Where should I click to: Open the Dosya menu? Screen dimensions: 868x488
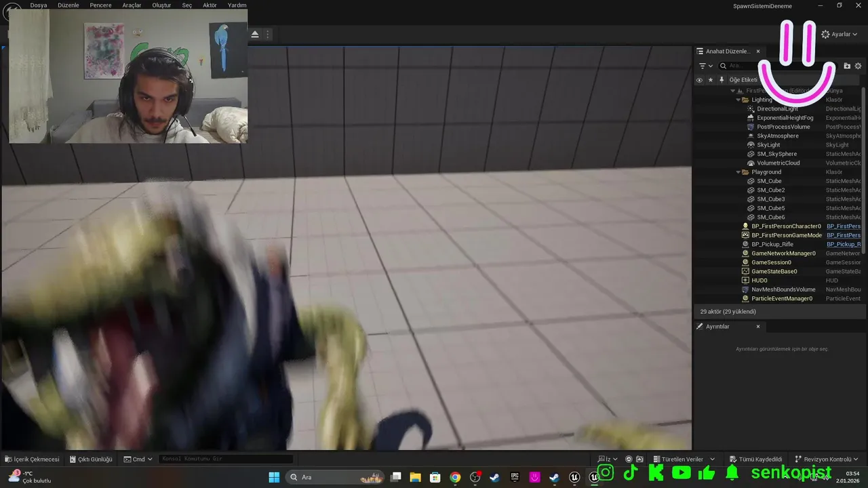pos(39,5)
